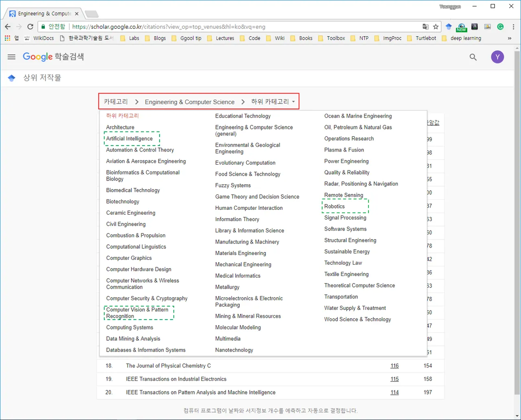This screenshot has width=521, height=420.
Task: Click the browser forward arrow
Action: point(19,26)
